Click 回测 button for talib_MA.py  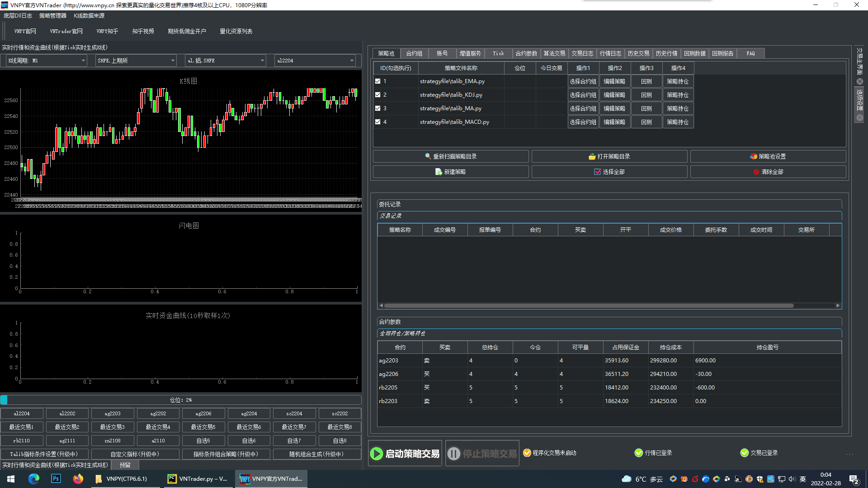coord(646,108)
